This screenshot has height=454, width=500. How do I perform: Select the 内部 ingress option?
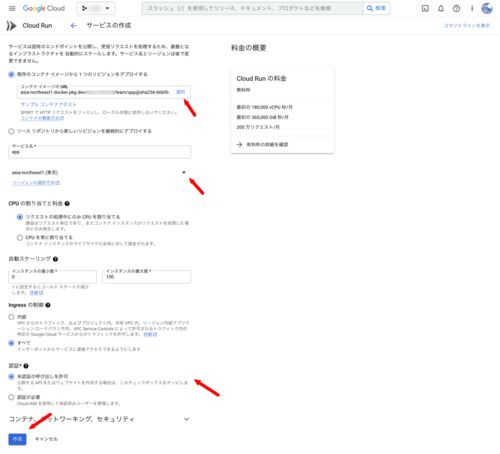click(x=11, y=317)
